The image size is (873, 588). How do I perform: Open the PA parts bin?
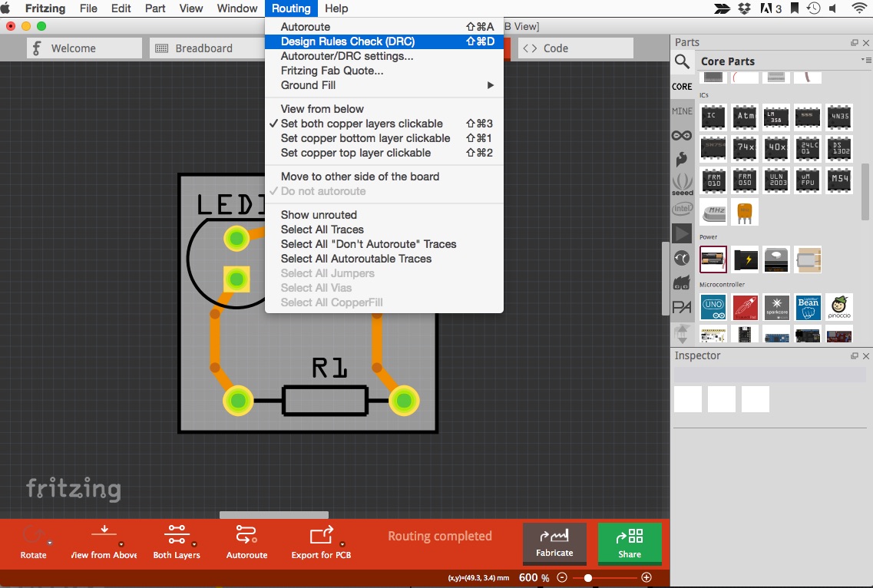[x=682, y=307]
